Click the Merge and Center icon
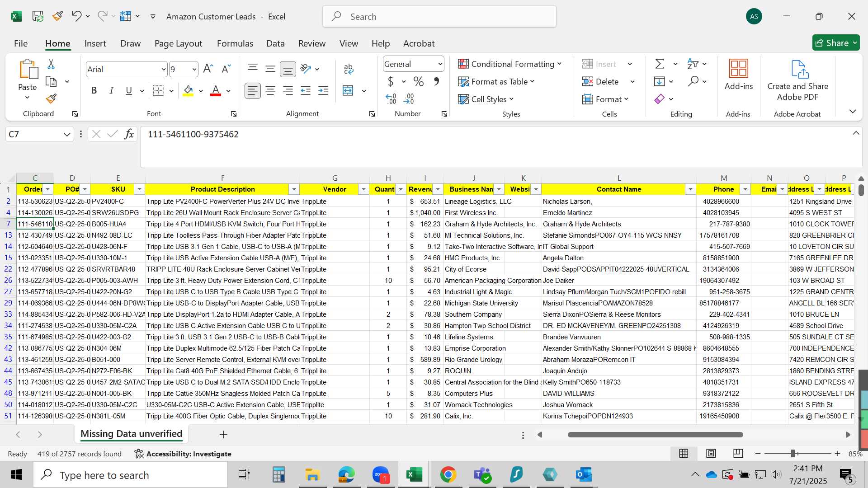This screenshot has width=868, height=488. tap(348, 91)
